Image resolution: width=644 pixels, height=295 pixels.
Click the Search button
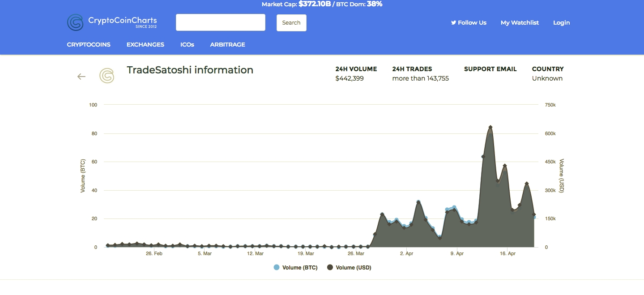(291, 23)
